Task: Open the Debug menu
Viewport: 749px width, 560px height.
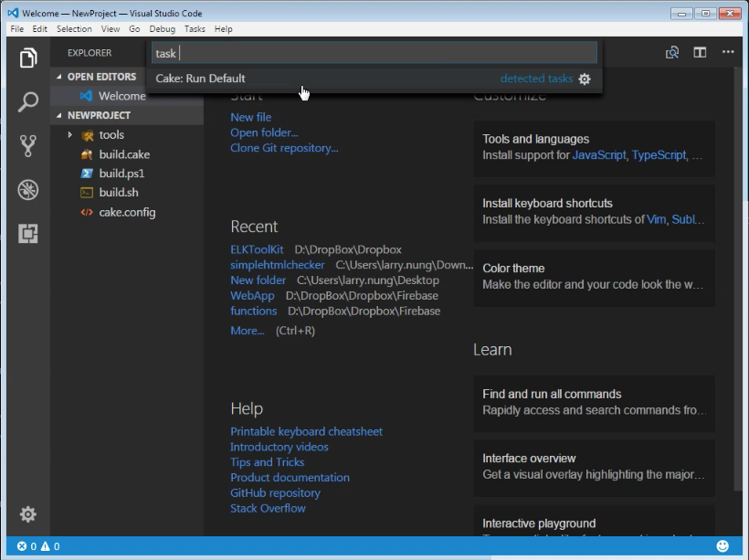Action: [163, 29]
